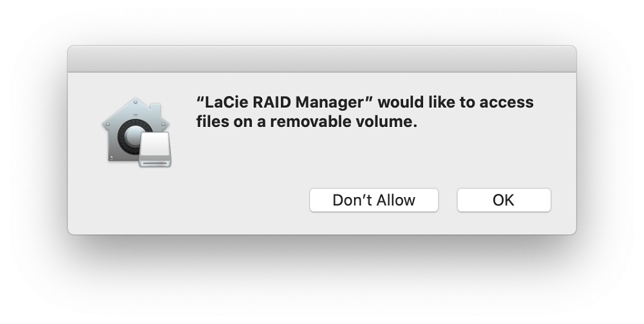Click the words "files on a" in message
644x324 pixels.
coord(231,122)
